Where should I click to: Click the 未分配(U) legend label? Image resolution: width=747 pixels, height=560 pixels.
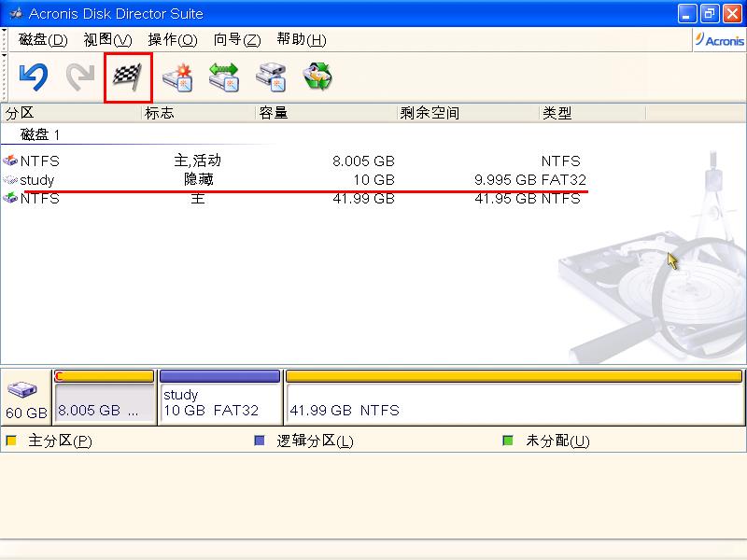[557, 441]
